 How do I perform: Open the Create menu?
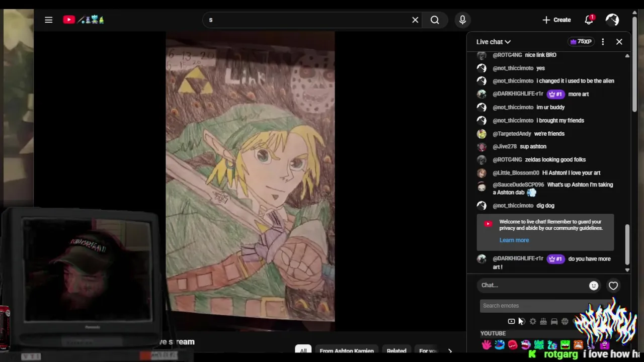[x=556, y=20]
